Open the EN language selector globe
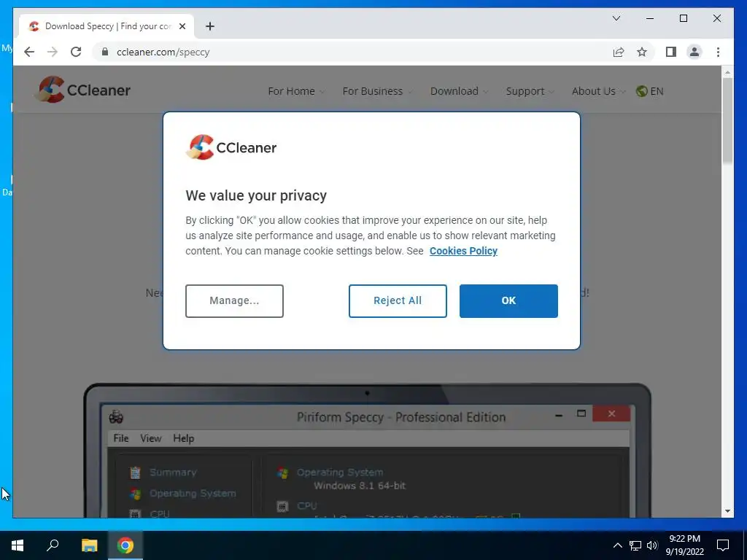Screen dimensions: 747x560 (x=650, y=91)
